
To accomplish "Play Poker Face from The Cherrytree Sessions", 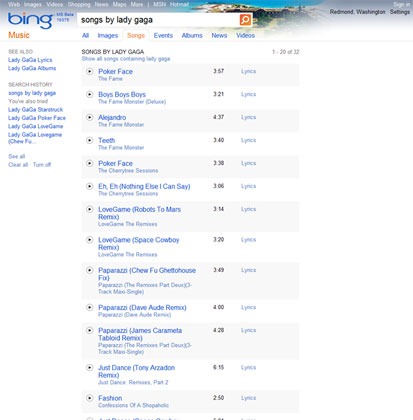I will click(x=90, y=163).
